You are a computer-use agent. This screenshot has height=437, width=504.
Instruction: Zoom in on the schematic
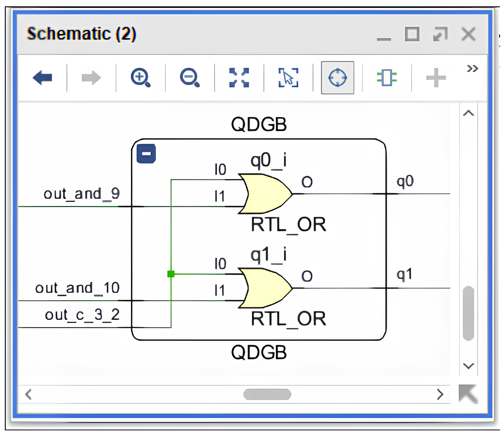pos(140,78)
